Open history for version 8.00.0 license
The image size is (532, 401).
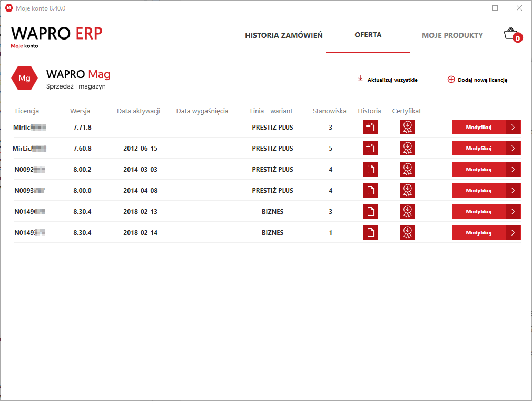(x=370, y=190)
